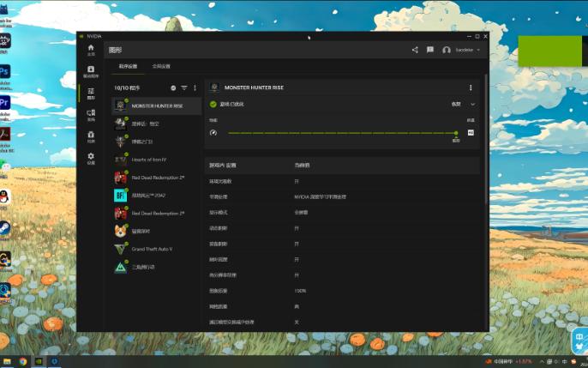
Task: Open the programs list three-dot menu
Action: tap(195, 87)
